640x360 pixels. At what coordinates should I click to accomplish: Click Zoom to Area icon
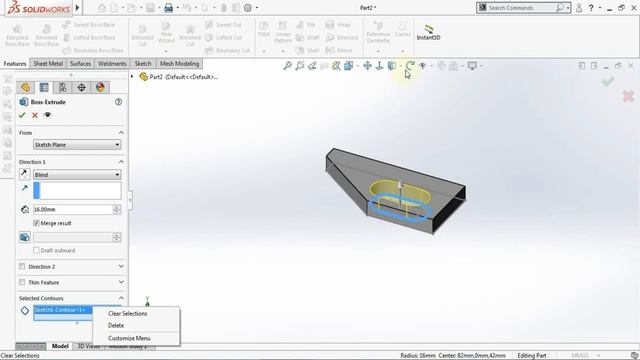pos(300,66)
